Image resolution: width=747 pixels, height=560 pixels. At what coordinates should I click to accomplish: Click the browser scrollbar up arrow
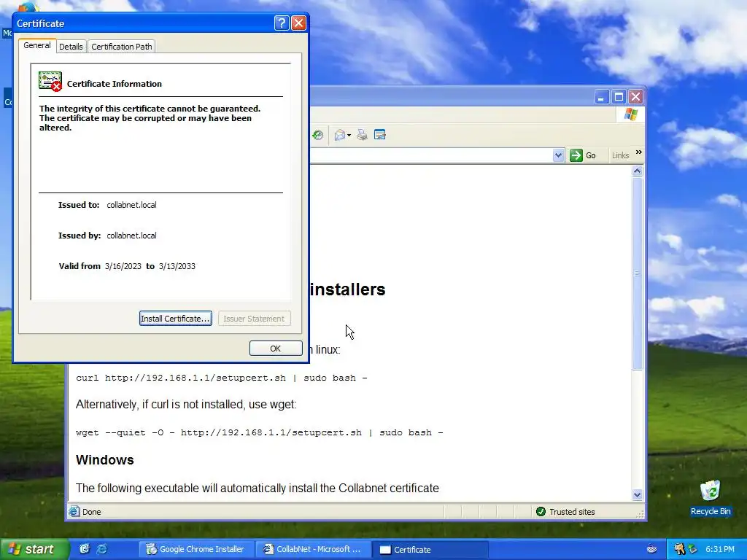[638, 171]
